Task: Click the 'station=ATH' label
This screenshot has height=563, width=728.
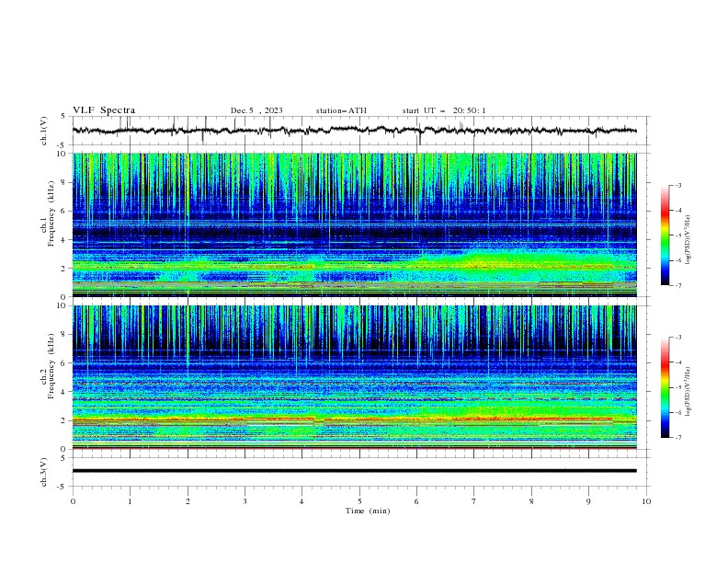Action: coord(341,110)
